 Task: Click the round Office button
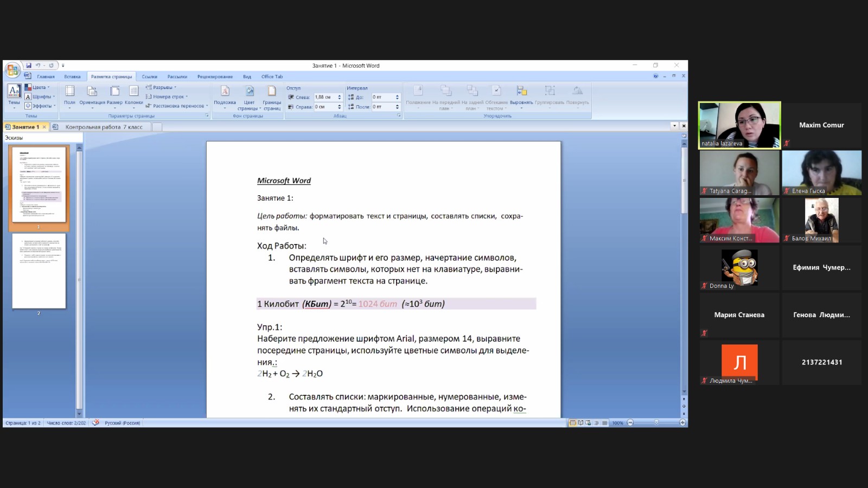(12, 70)
